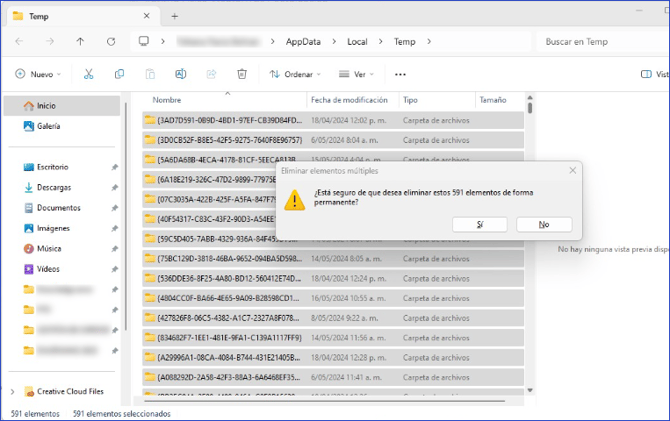Cancel deletion with No button
This screenshot has height=421, width=670.
point(543,225)
